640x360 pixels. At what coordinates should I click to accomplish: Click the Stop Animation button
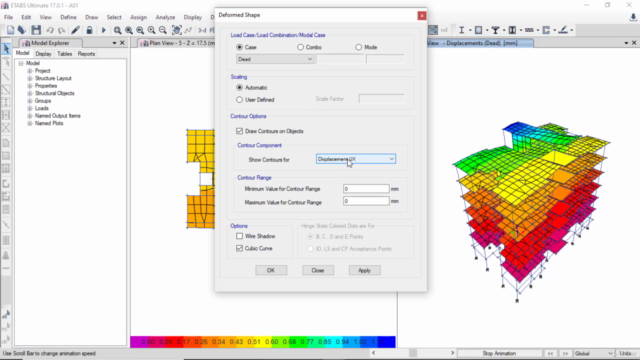click(499, 353)
